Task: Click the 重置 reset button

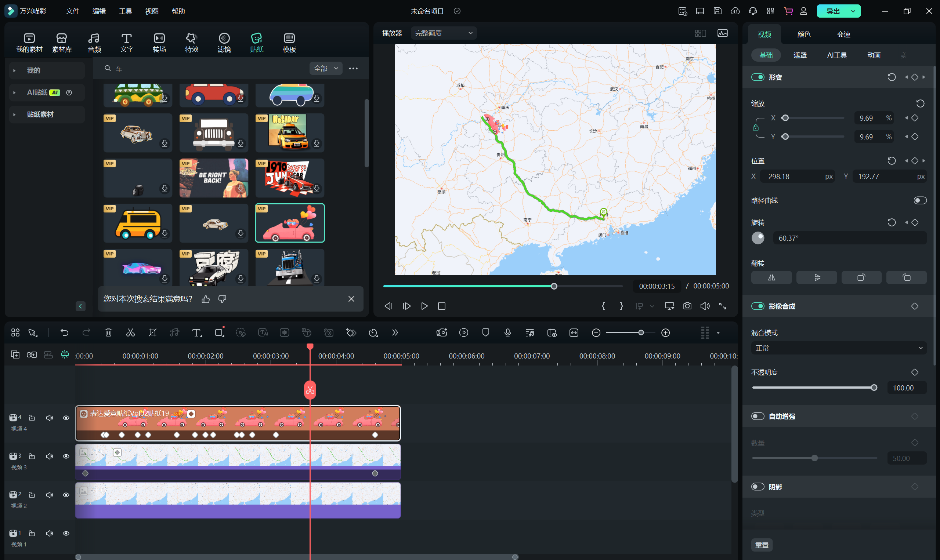Action: point(762,545)
